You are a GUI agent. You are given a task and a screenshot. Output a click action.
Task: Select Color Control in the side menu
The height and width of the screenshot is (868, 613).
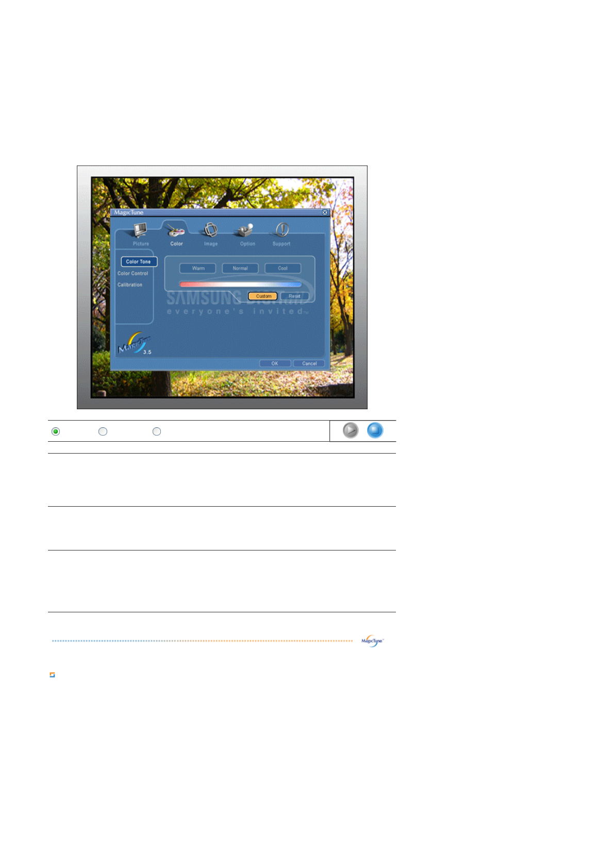(x=133, y=274)
